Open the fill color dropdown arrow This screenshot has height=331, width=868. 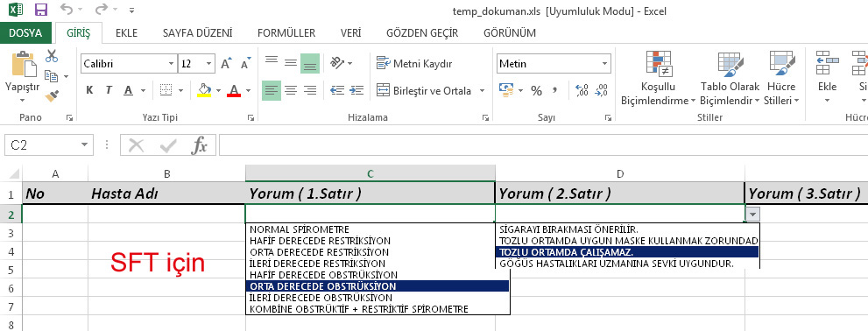[x=218, y=91]
